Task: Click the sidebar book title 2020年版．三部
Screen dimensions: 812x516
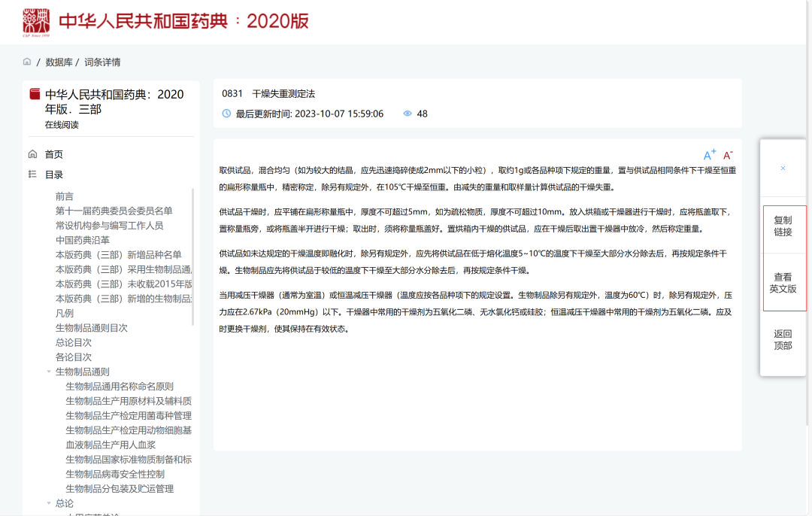Action: pos(114,102)
